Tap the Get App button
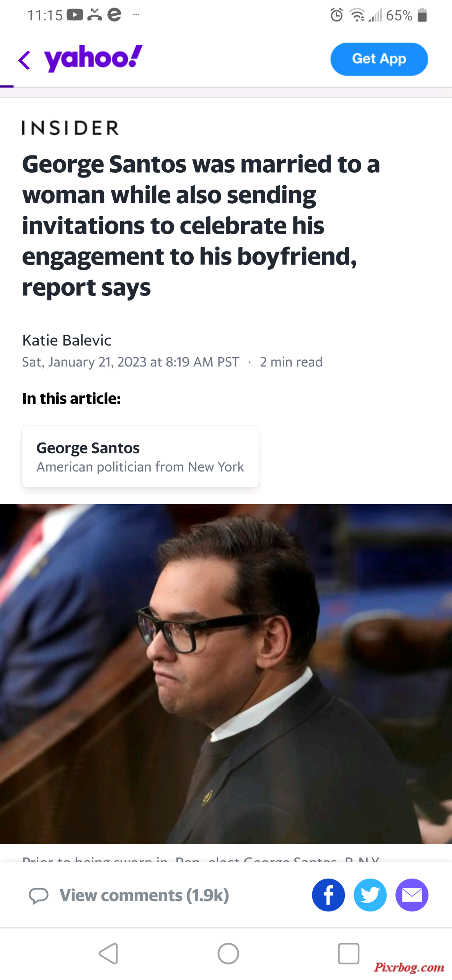Image resolution: width=452 pixels, height=980 pixels. pos(379,59)
